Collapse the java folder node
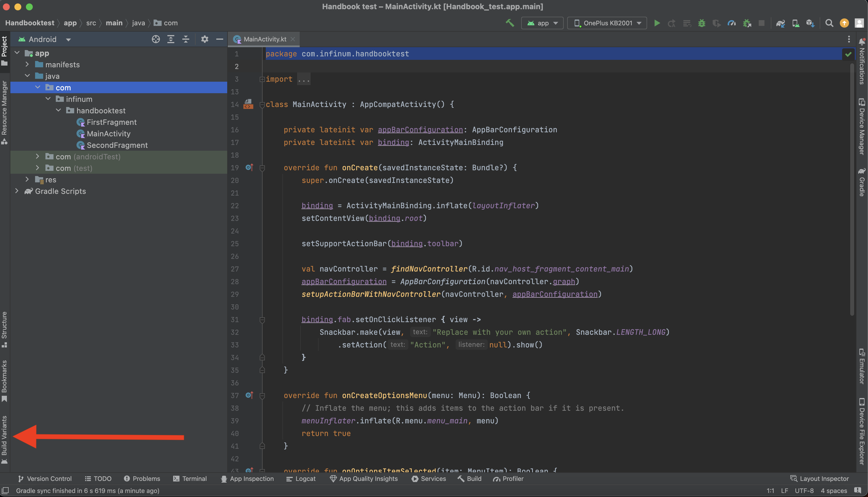 pyautogui.click(x=27, y=76)
